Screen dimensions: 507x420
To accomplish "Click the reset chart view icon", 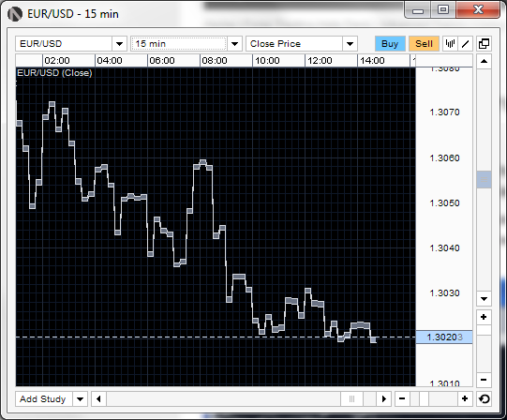I will [485, 399].
